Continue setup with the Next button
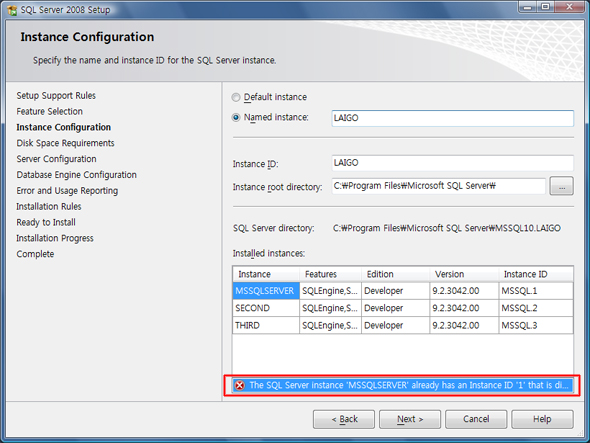590x443 pixels. (410, 419)
